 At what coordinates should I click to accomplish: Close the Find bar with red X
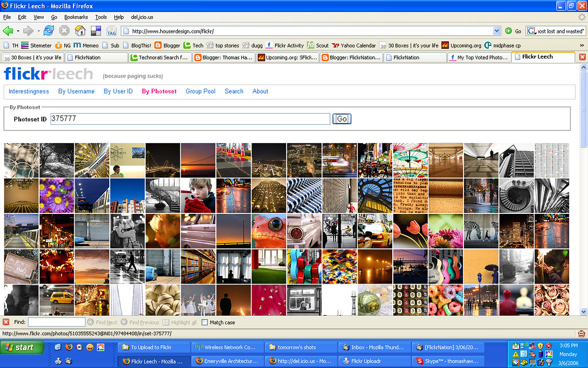click(6, 322)
